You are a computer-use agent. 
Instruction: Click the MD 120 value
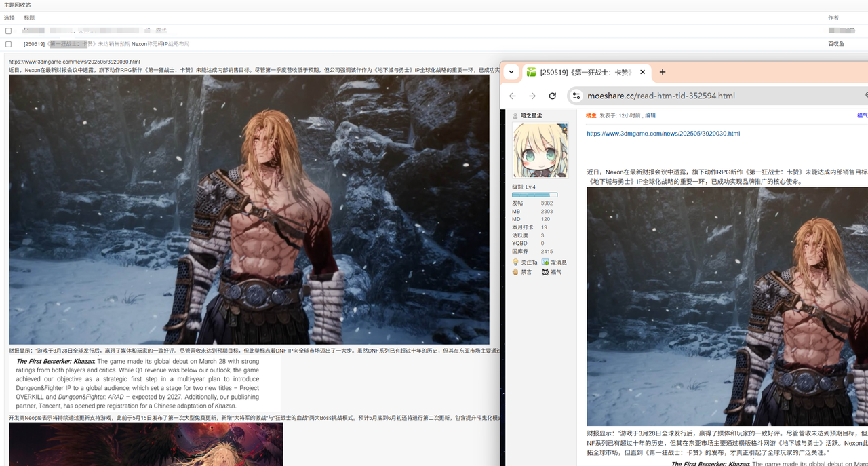(x=545, y=220)
